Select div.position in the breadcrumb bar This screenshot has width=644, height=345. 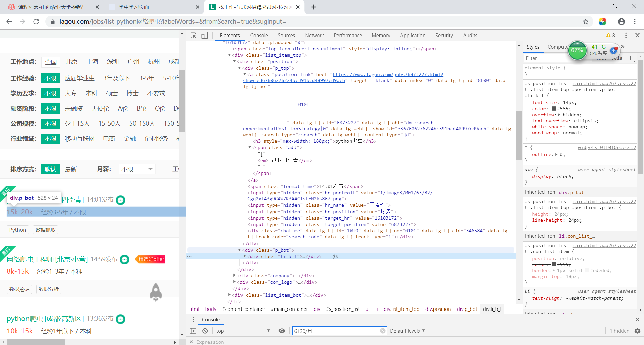[438, 309]
